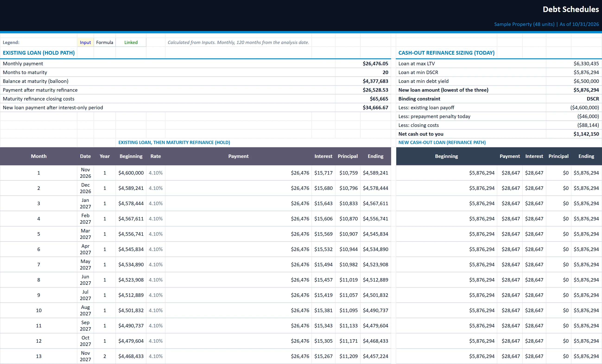The height and width of the screenshot is (364, 602).
Task: Click the Year column header
Action: tap(105, 156)
